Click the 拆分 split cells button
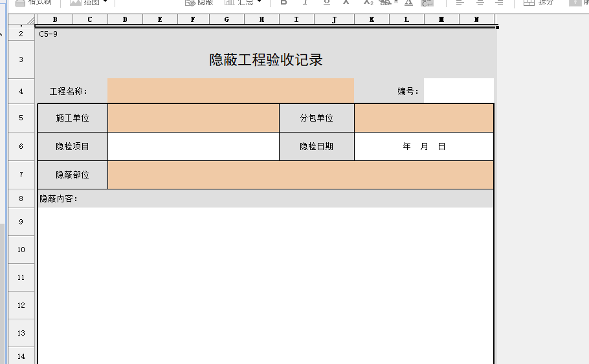The height and width of the screenshot is (364, 589). pyautogui.click(x=539, y=3)
